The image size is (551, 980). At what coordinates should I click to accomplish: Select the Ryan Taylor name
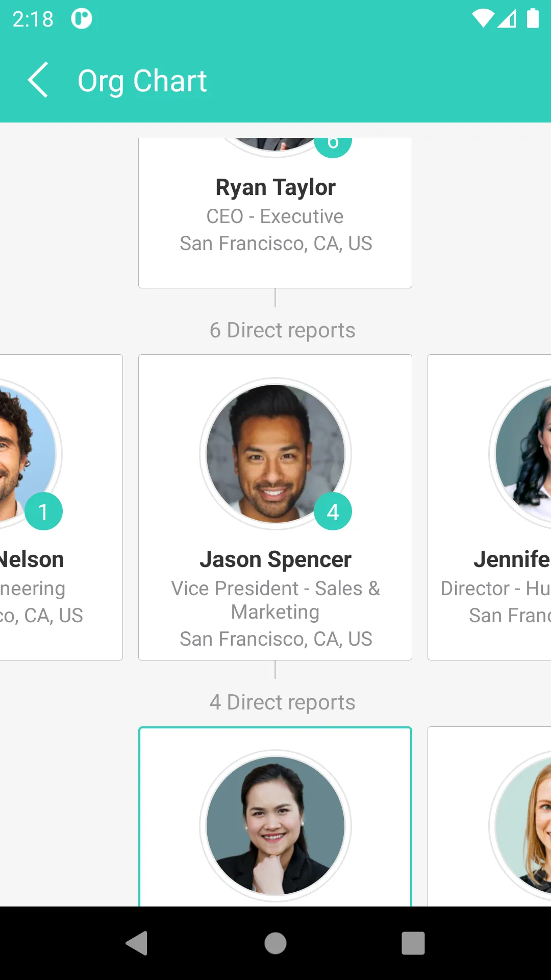[x=275, y=187]
